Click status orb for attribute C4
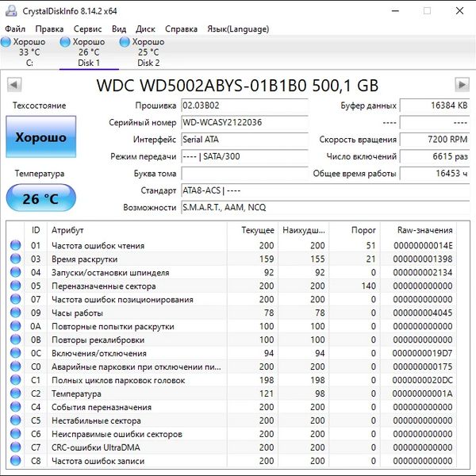The width and height of the screenshot is (476, 476). [x=16, y=406]
